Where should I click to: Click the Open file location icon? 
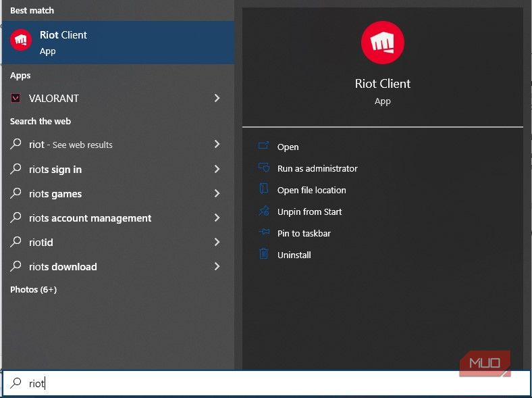point(263,189)
